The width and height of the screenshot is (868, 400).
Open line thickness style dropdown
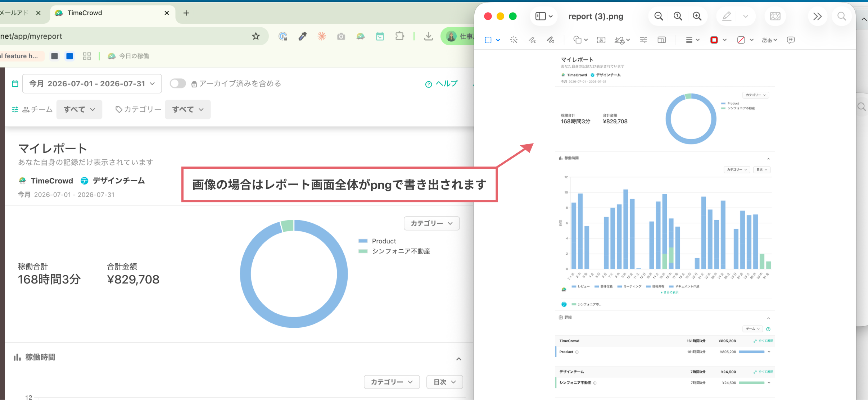[x=692, y=40]
